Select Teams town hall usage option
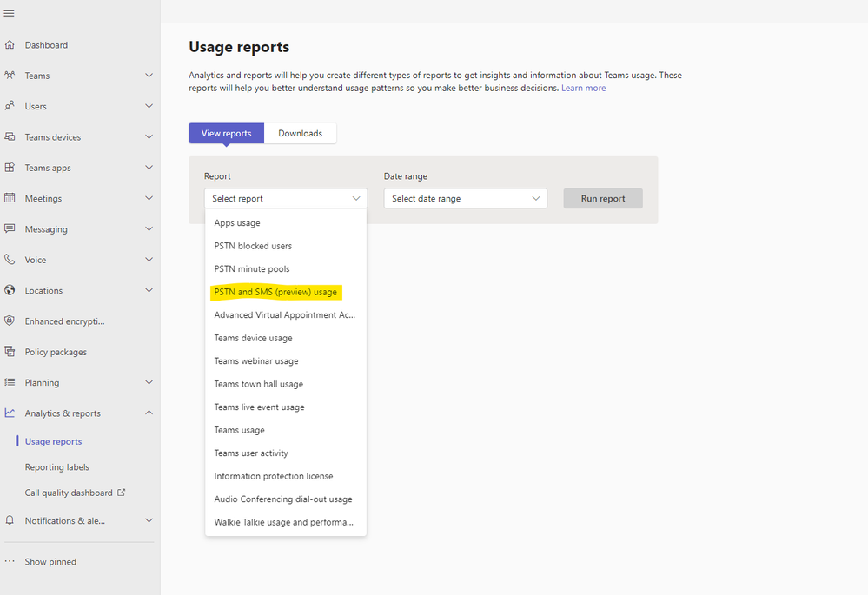The image size is (868, 595). click(286, 384)
